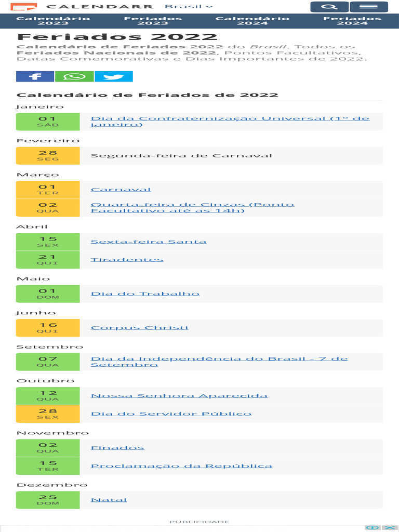Open Proclamação da República link

181,466
